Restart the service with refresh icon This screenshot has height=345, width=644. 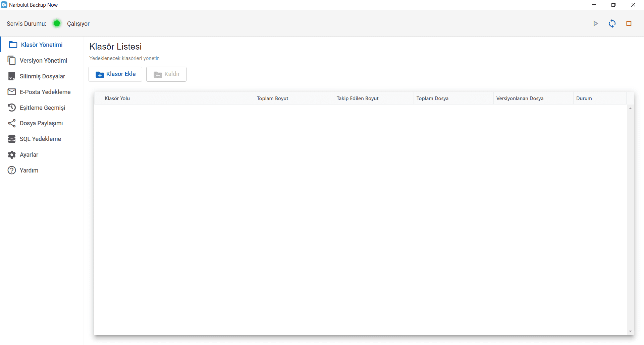click(612, 23)
